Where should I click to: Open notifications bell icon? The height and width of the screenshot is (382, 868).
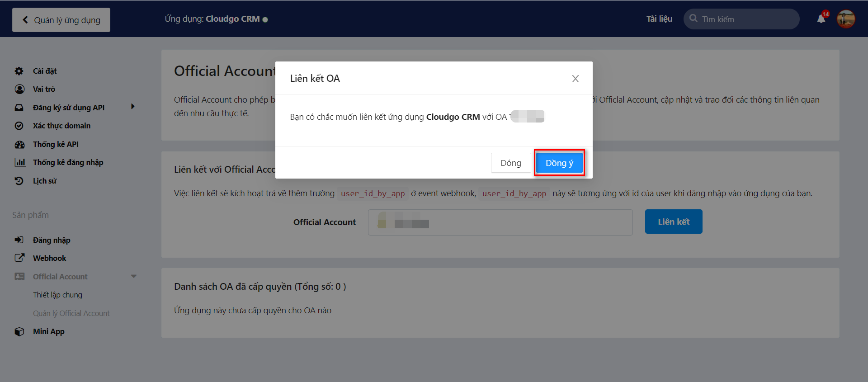point(821,19)
